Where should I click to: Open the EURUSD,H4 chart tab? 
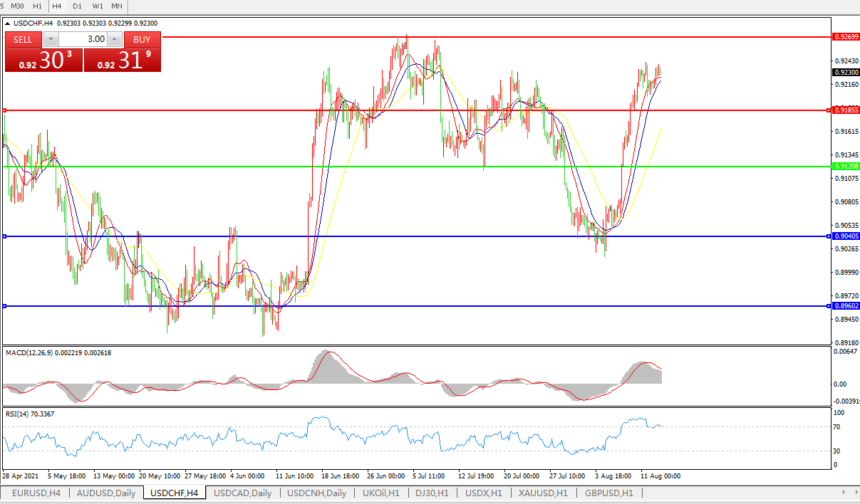coord(36,493)
